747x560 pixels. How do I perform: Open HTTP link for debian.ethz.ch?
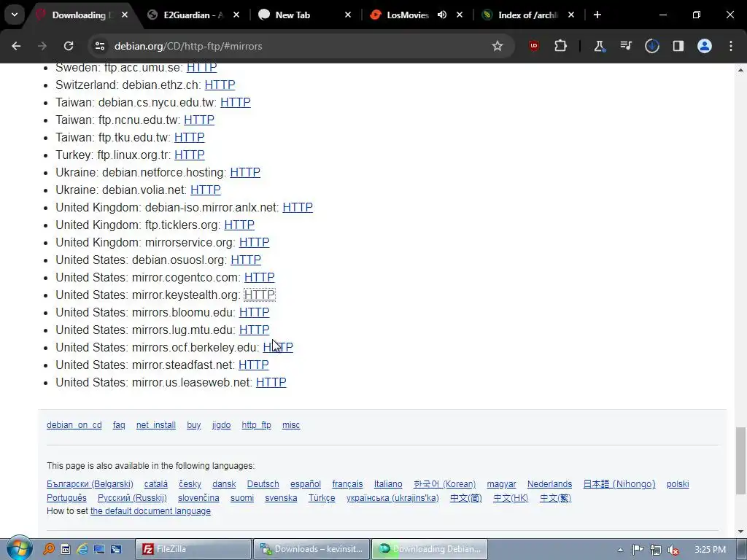pyautogui.click(x=220, y=85)
